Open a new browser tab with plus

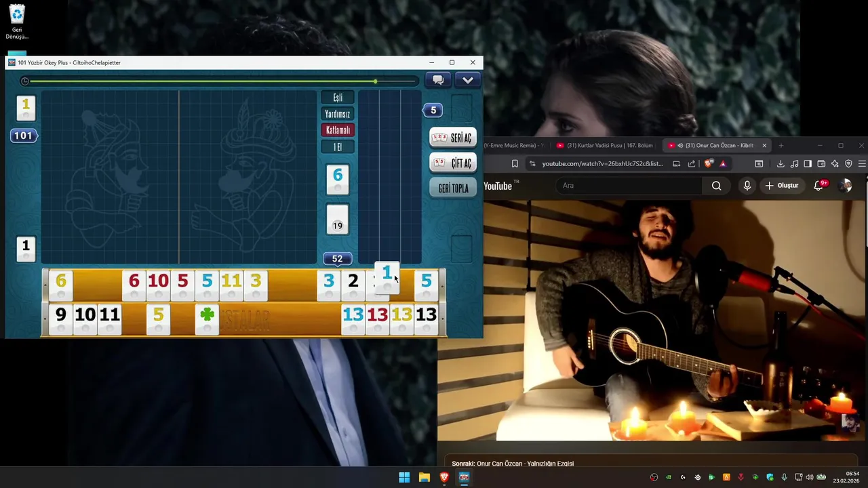[781, 145]
